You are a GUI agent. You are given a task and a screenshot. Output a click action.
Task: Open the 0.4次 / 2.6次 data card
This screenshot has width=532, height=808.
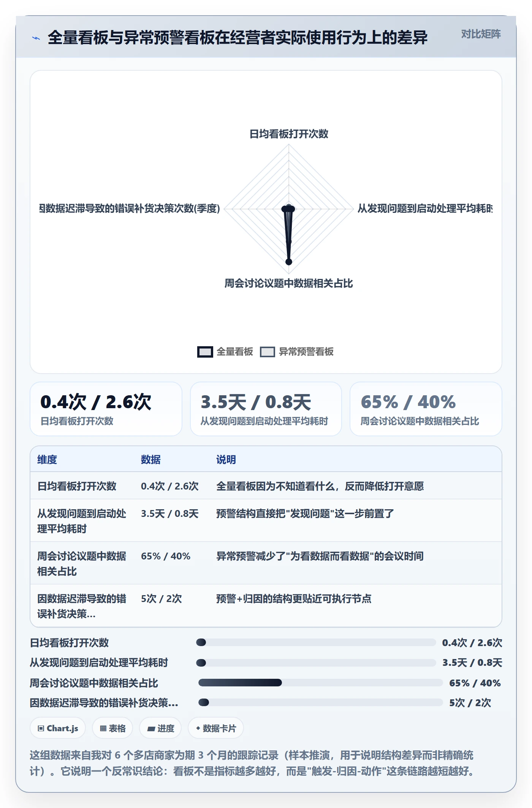point(106,409)
